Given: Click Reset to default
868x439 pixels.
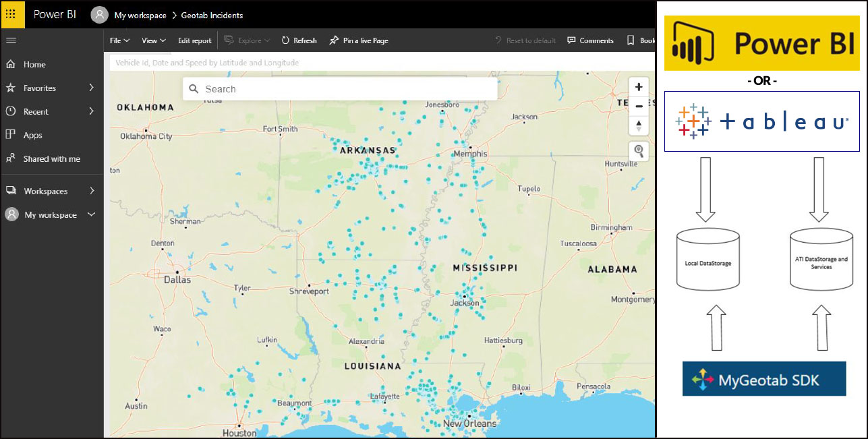Looking at the screenshot, I should tap(525, 40).
